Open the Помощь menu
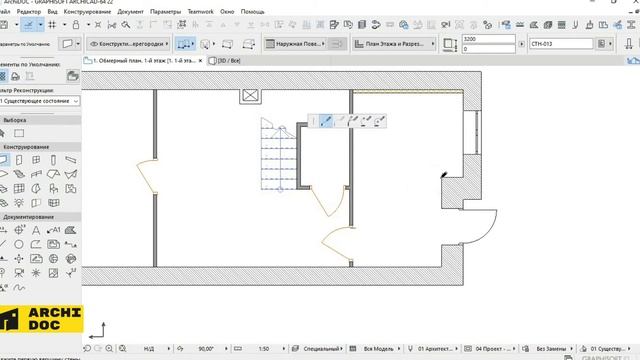The width and height of the screenshot is (640, 360). coord(252,11)
